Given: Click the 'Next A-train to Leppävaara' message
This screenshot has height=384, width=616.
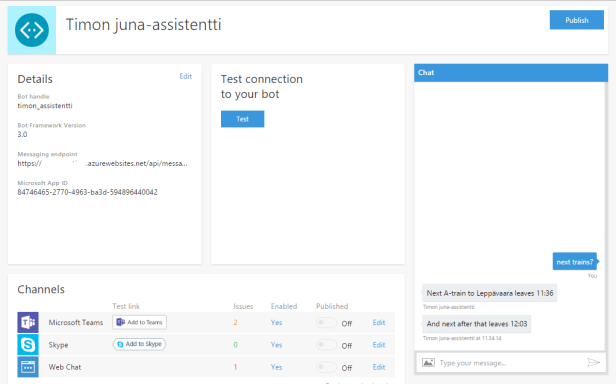Looking at the screenshot, I should pos(490,293).
